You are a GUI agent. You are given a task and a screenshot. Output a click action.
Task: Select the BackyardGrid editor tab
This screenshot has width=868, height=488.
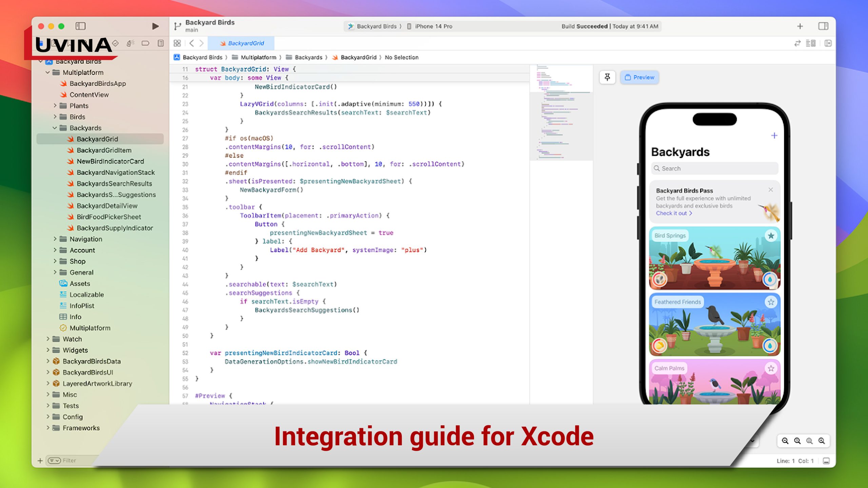pos(241,43)
